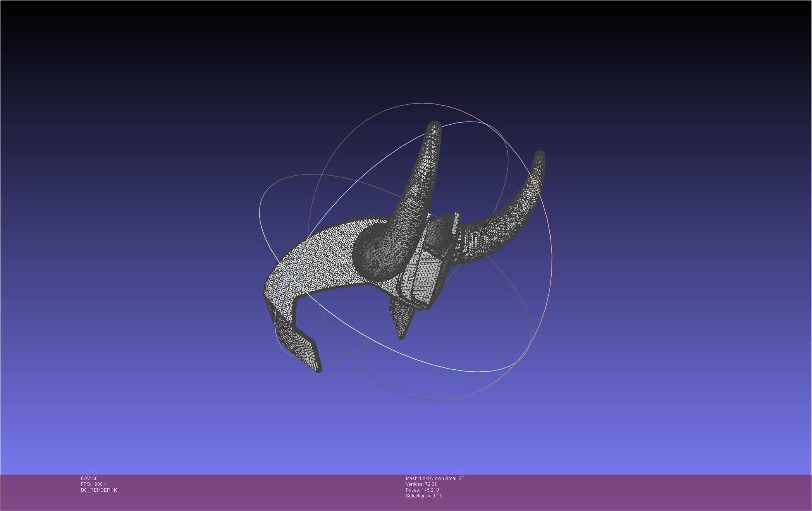Click the FPS readout text
Screen dimensions: 812x511
(x=93, y=484)
